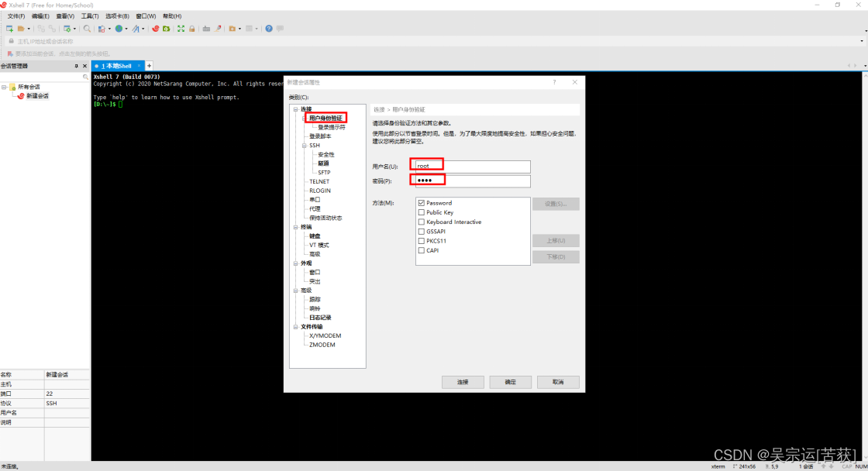Open the dropdown arrow beside Font icon
Screen dimensions: 868x471
(x=143, y=29)
